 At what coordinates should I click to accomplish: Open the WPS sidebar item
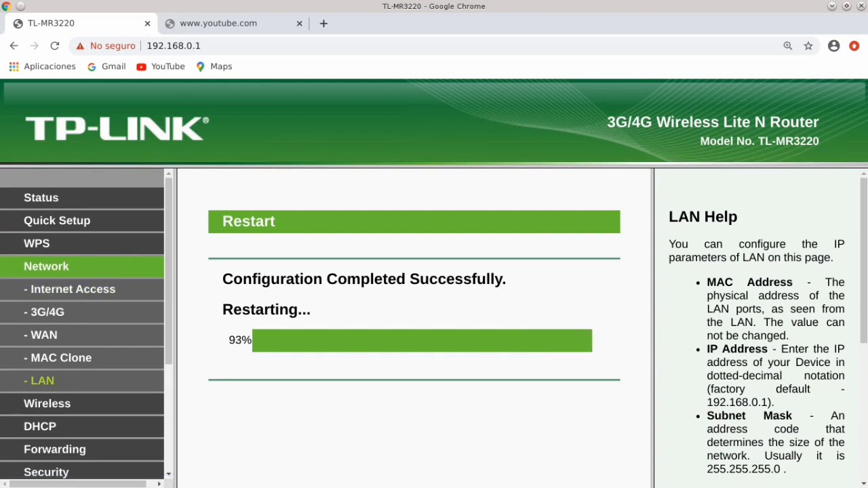click(82, 243)
